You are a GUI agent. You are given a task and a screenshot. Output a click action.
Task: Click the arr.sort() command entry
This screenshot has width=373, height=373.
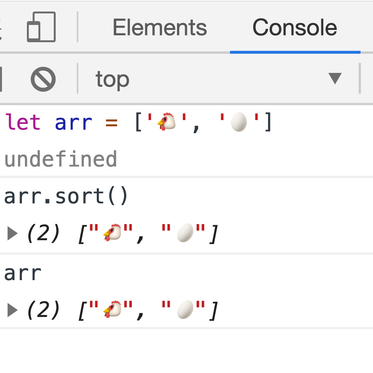[x=66, y=196]
